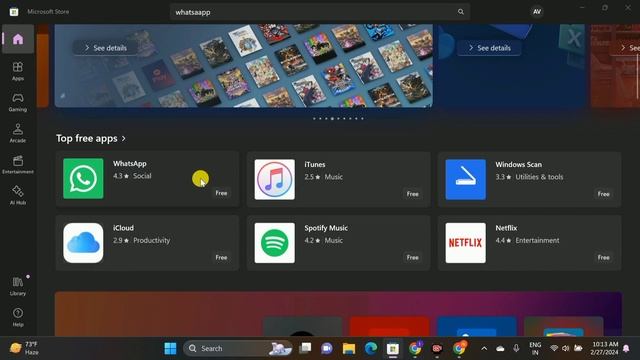Click the Microsoft Store taskbar icon
The image size is (640, 360).
[393, 348]
